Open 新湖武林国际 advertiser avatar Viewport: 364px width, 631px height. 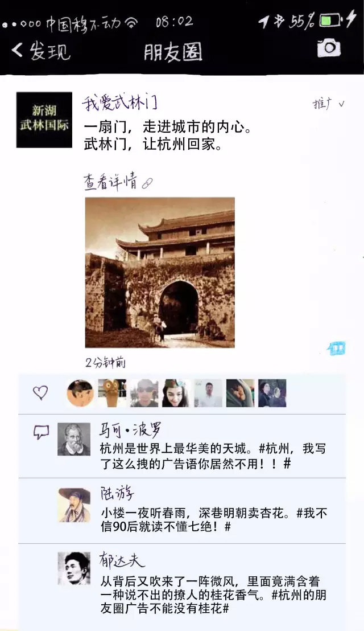click(x=44, y=120)
